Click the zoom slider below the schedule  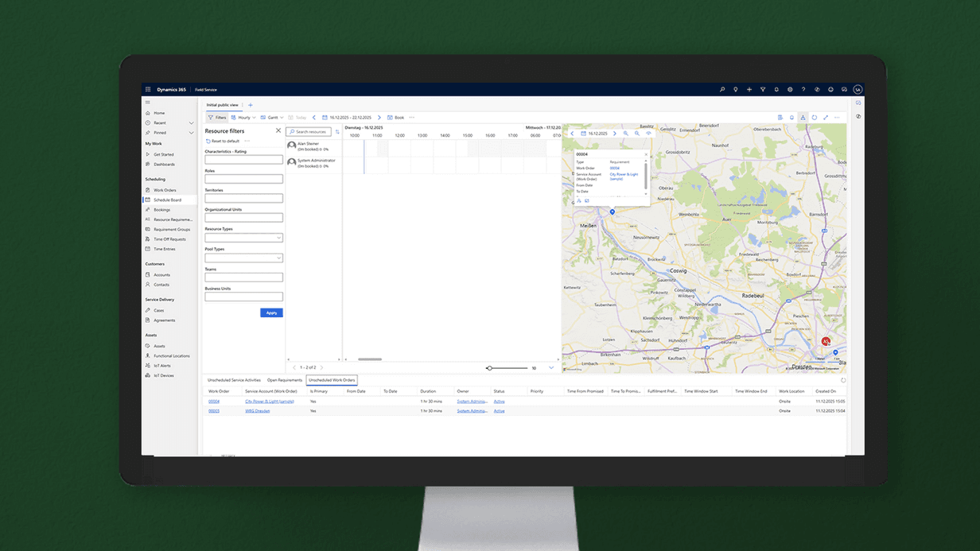click(507, 368)
